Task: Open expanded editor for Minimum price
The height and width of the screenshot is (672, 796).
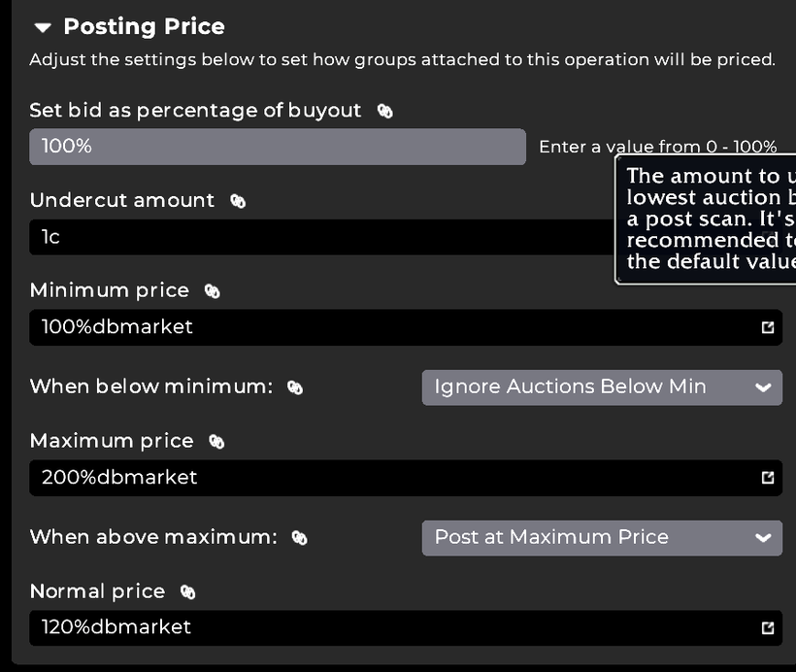Action: point(768,327)
